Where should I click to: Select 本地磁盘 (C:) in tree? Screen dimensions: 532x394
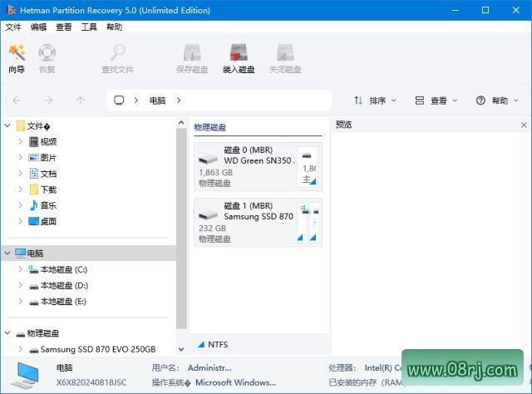(58, 269)
